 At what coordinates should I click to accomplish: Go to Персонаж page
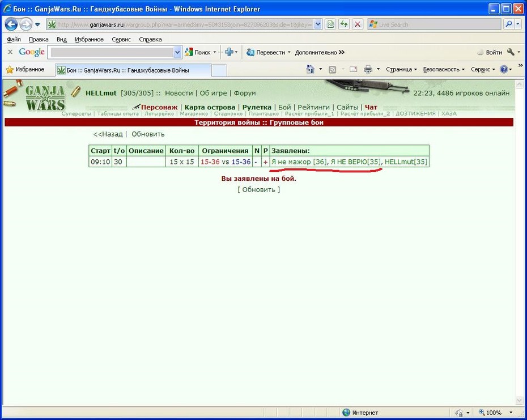(159, 107)
